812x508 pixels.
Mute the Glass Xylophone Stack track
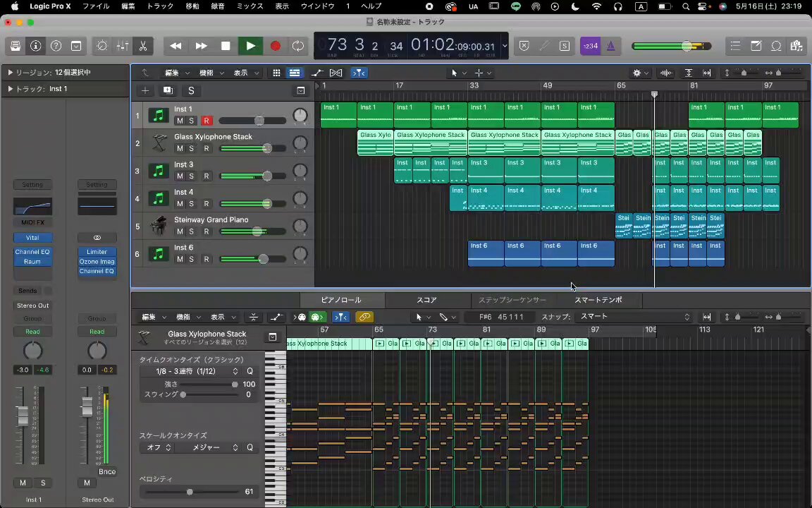pyautogui.click(x=180, y=148)
